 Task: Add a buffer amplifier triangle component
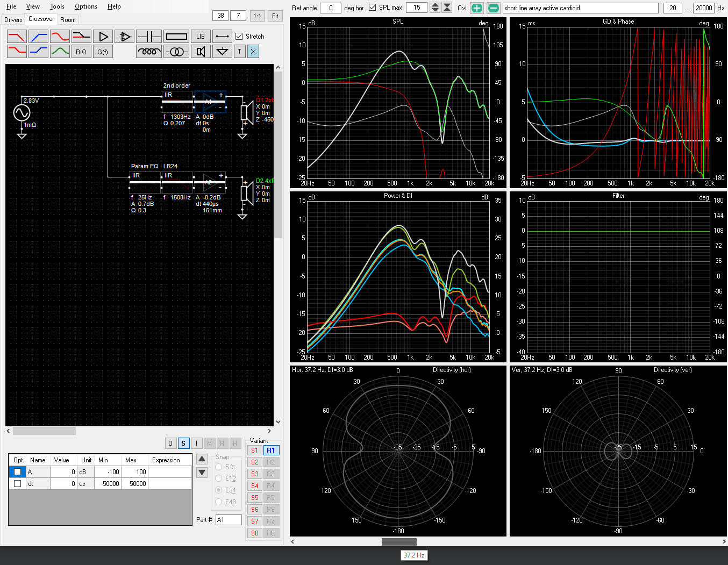(103, 37)
